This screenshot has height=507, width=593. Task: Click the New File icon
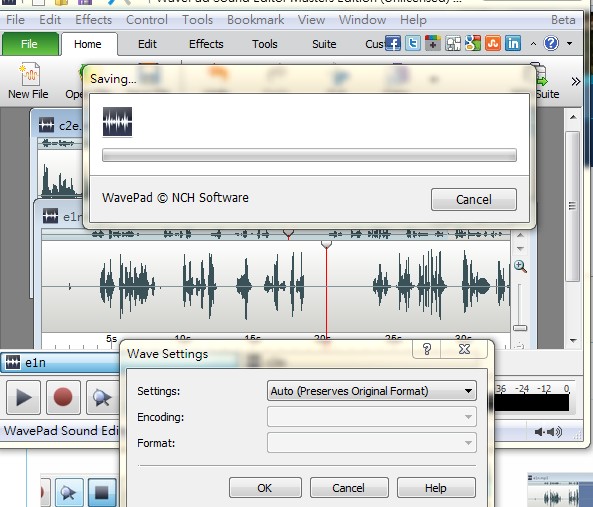pyautogui.click(x=29, y=74)
